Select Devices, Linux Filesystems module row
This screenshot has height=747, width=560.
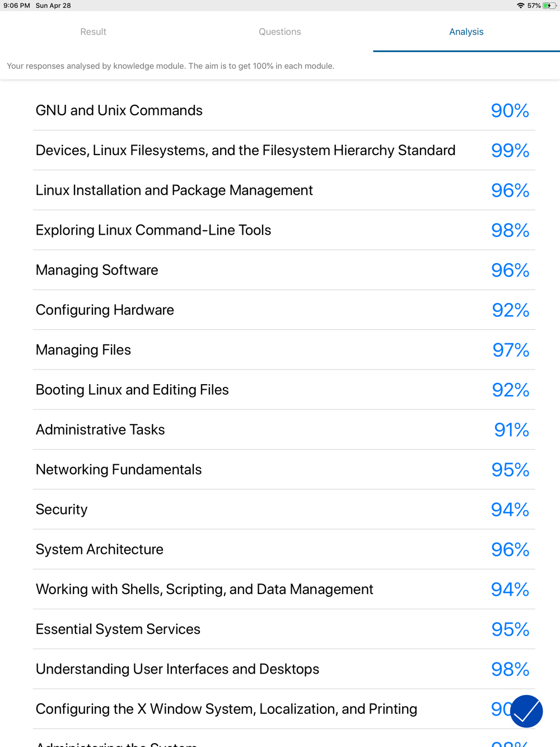pyautogui.click(x=284, y=150)
